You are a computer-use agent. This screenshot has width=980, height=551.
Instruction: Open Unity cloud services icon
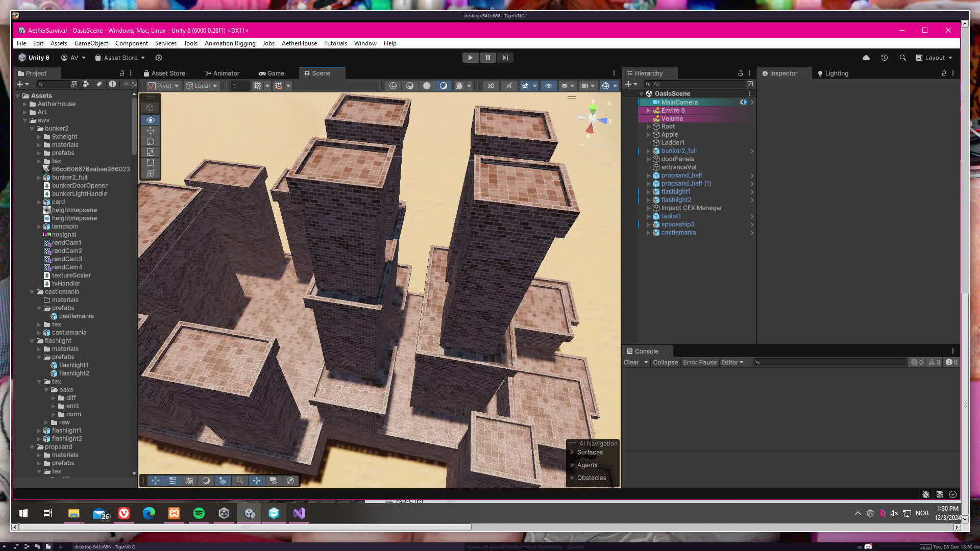(866, 58)
